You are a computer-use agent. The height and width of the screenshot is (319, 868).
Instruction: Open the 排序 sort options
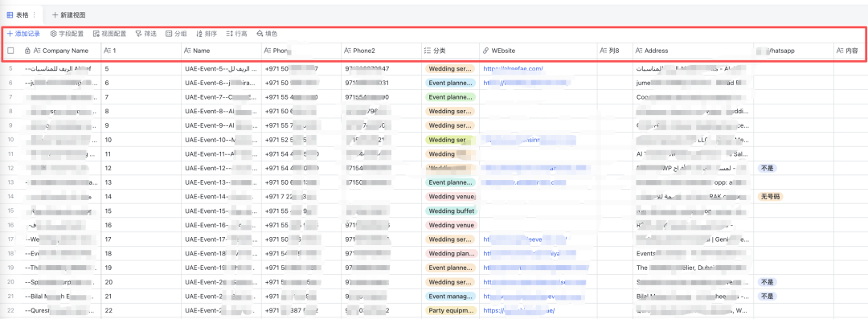(207, 34)
